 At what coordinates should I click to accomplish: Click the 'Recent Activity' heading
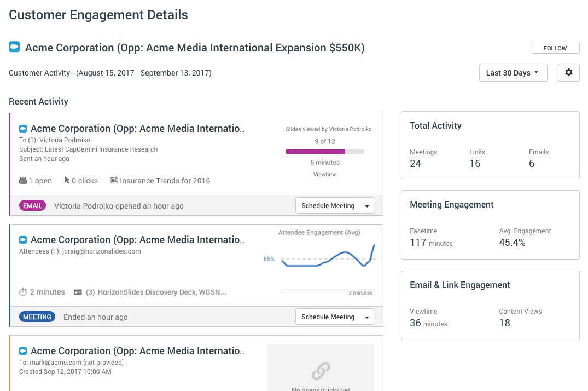(x=39, y=101)
